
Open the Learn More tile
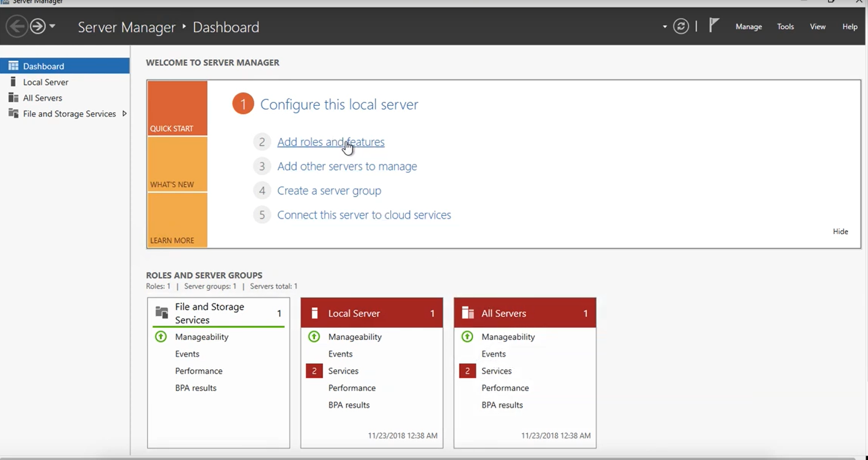[177, 220]
